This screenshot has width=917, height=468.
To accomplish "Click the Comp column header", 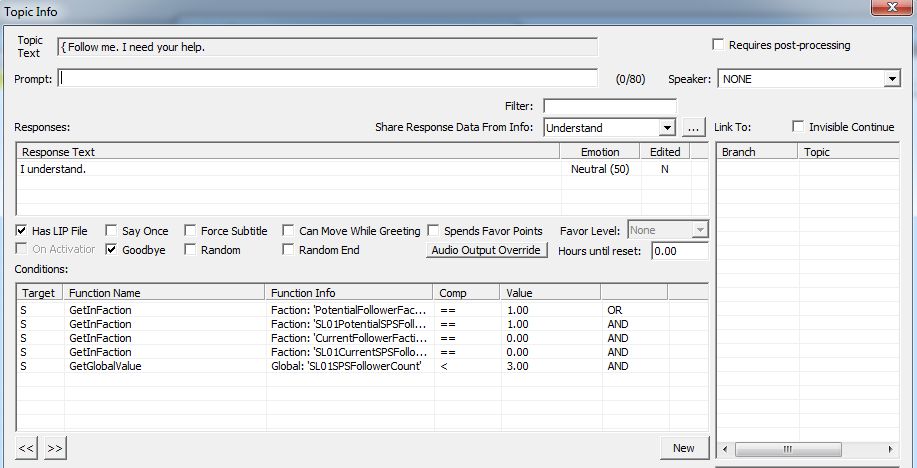I will point(467,292).
